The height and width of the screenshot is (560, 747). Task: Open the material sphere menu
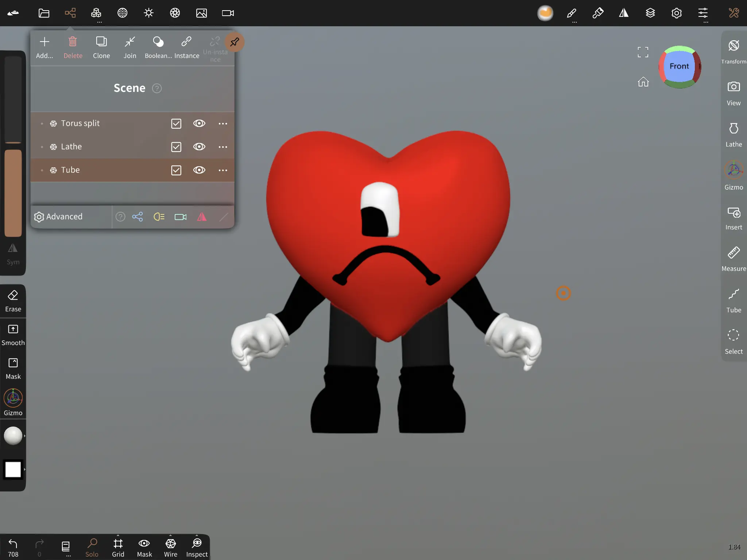123,13
